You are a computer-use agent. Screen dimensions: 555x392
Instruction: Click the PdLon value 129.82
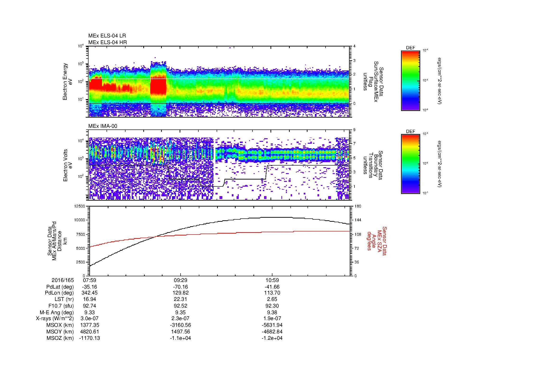coord(181,293)
